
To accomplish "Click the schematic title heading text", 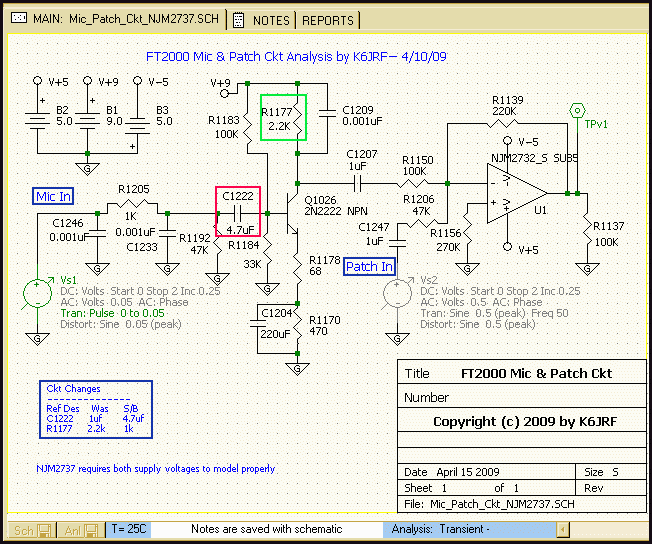I will pos(296,57).
